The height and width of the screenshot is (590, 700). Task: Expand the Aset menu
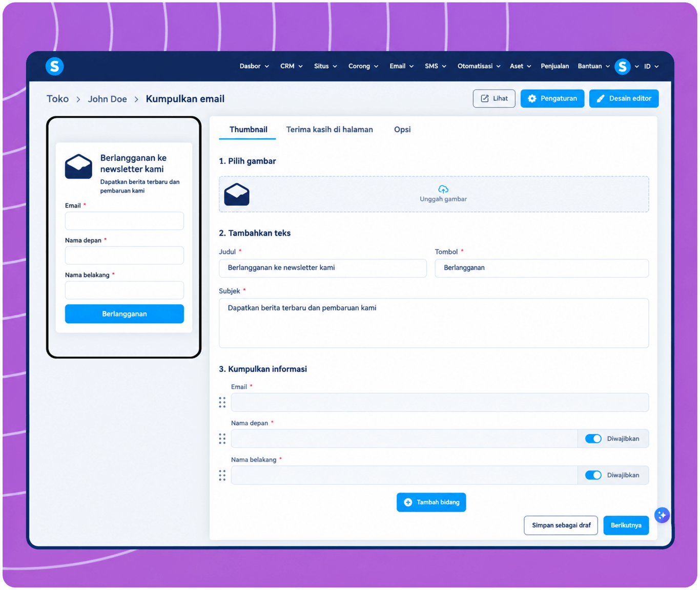(520, 66)
